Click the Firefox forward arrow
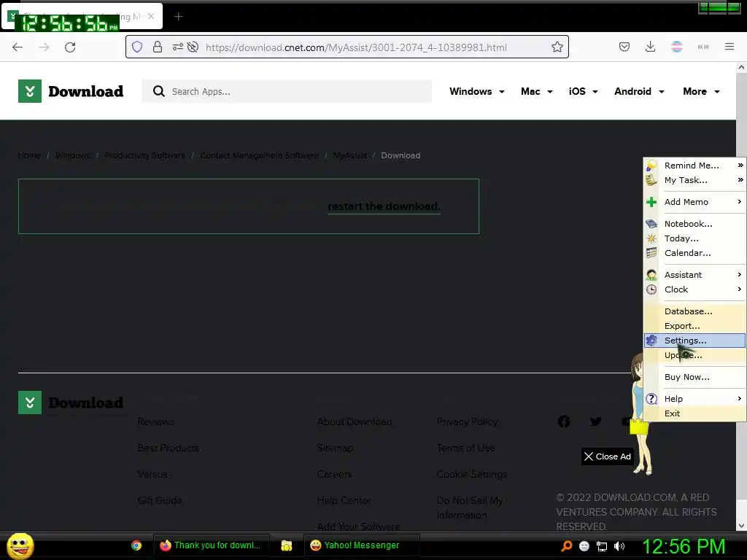 point(44,47)
